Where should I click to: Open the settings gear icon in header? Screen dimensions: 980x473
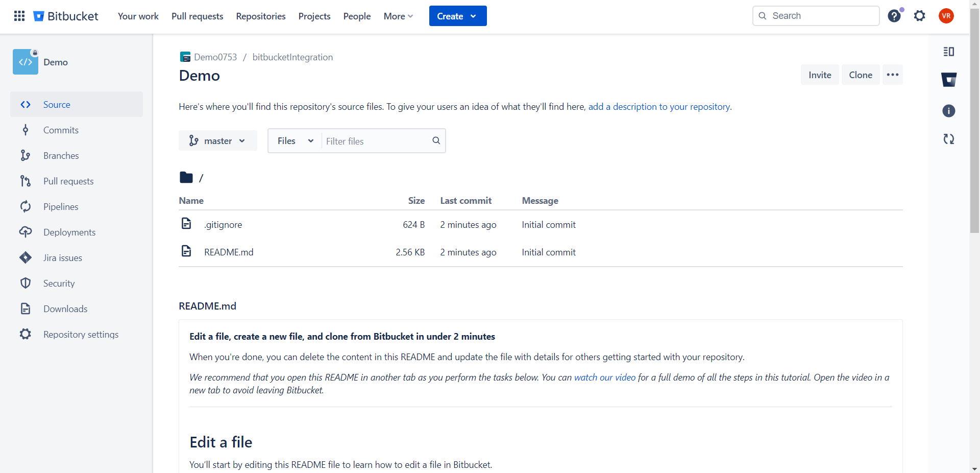[x=920, y=16]
